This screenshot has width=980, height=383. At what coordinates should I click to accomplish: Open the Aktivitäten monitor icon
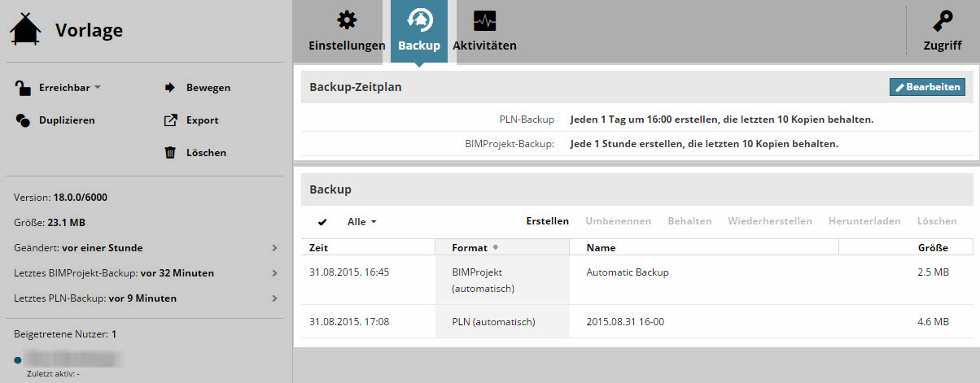[x=484, y=20]
